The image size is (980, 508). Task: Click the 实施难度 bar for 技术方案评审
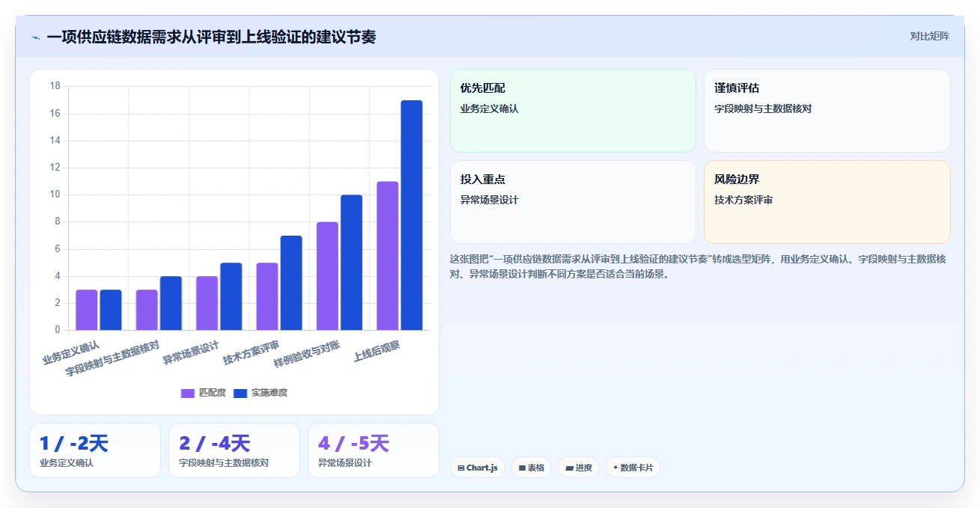[291, 283]
